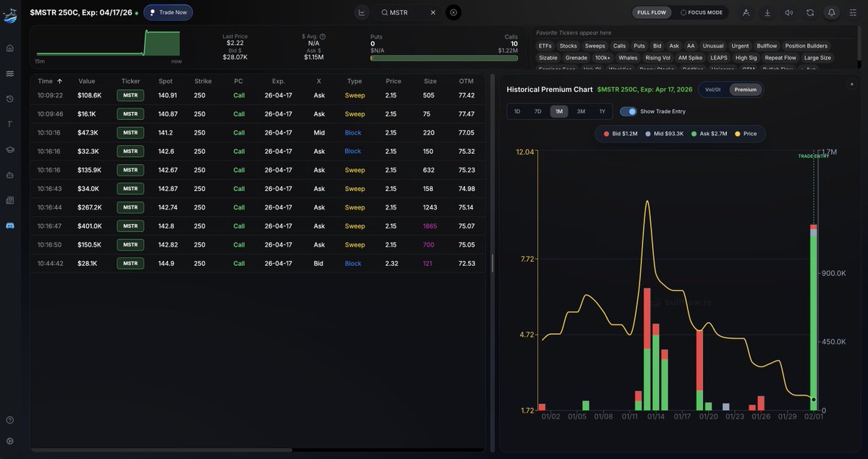Select the 1D timeframe tab
This screenshot has height=459, width=868.
(517, 111)
